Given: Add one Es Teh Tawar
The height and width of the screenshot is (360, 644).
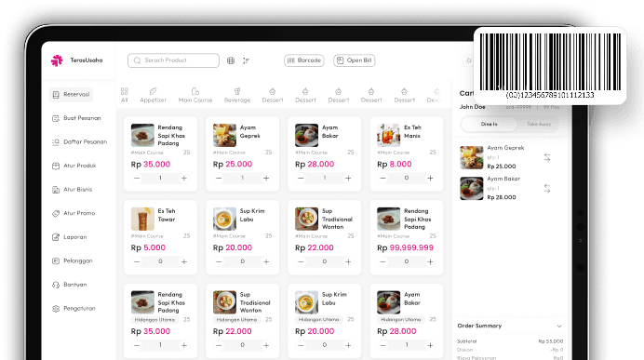Looking at the screenshot, I should [x=184, y=261].
